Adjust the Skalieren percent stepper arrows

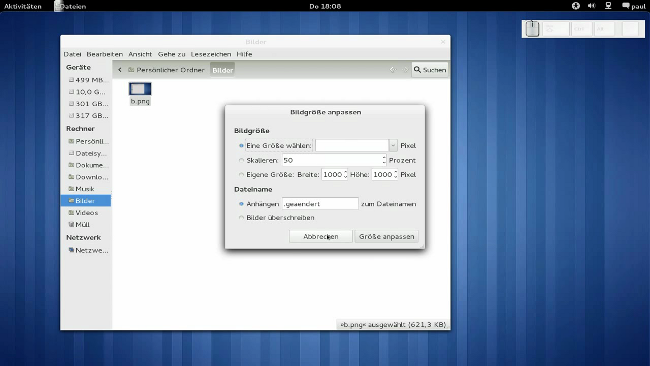click(x=384, y=160)
